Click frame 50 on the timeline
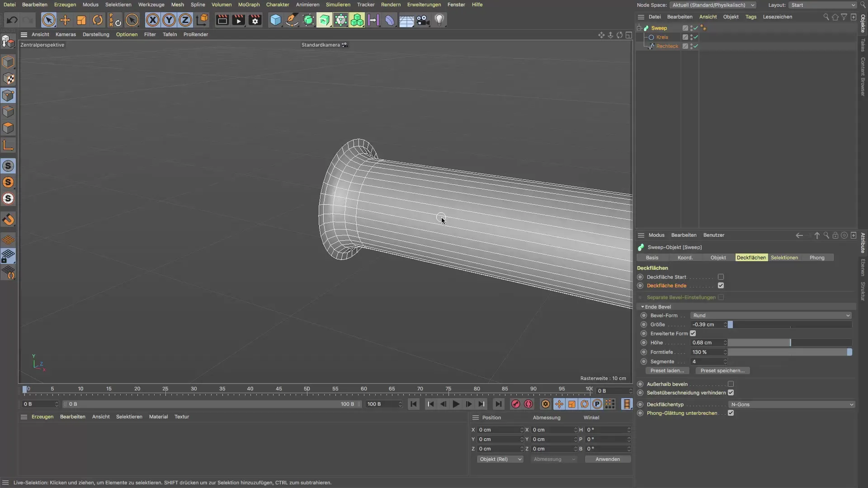This screenshot has height=488, width=868. point(307,389)
